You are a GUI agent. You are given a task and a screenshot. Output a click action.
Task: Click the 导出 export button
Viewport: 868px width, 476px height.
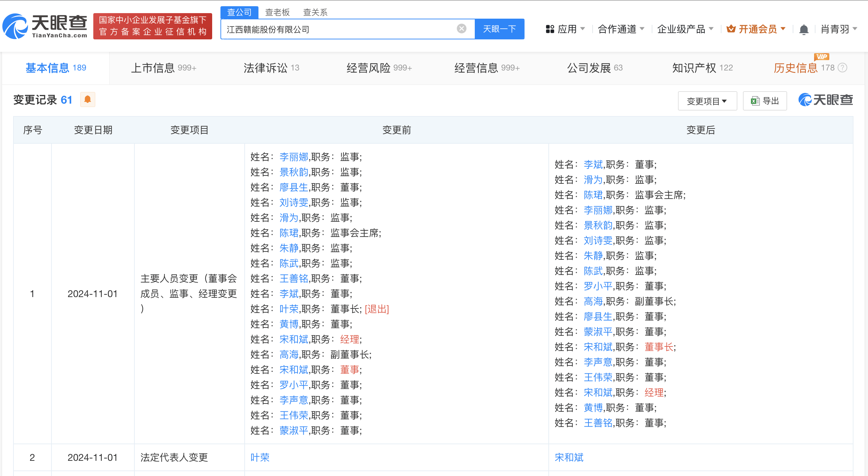(765, 101)
